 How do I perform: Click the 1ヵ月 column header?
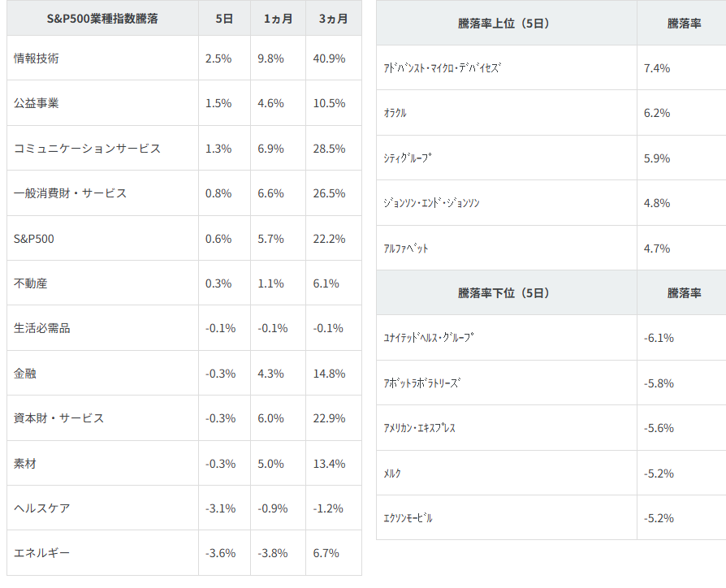pyautogui.click(x=278, y=19)
